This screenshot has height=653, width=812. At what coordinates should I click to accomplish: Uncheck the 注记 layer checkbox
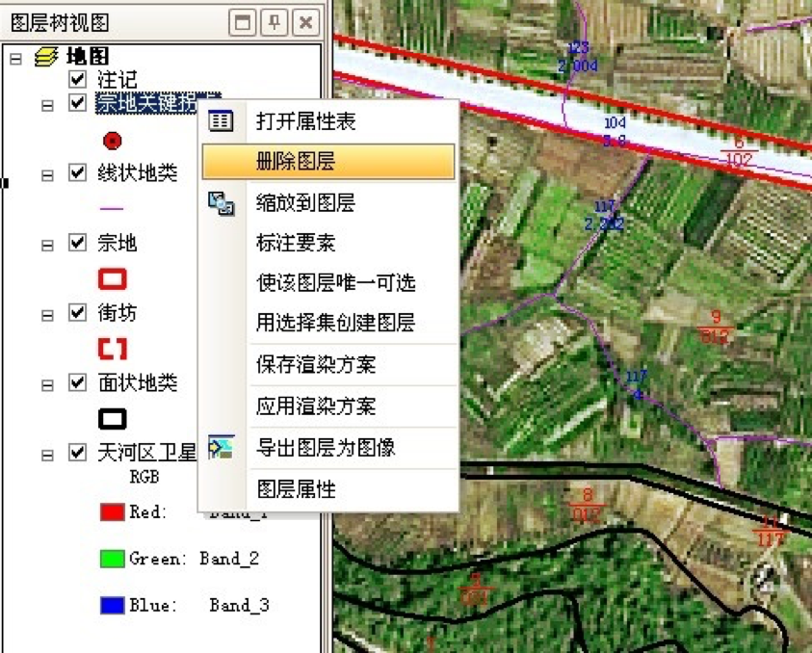click(79, 79)
